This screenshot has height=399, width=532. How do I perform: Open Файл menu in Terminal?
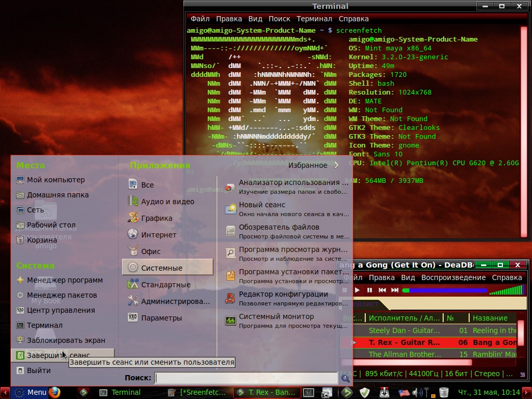[200, 19]
